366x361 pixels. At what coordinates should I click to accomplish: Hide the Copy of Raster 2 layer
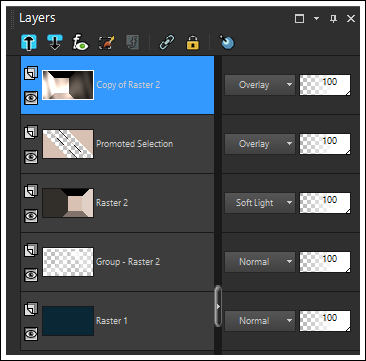[31, 98]
